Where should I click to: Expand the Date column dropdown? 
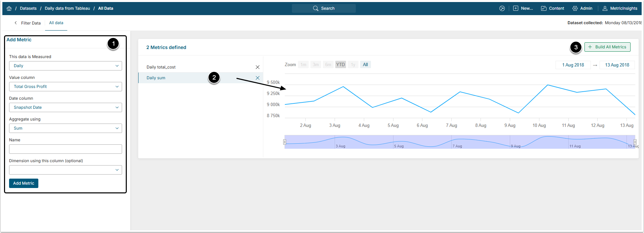(x=66, y=107)
